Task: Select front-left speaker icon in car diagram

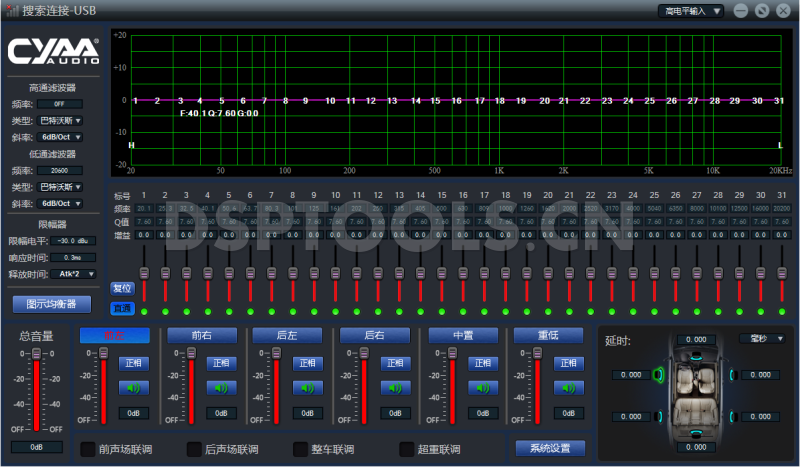Action: tap(659, 375)
